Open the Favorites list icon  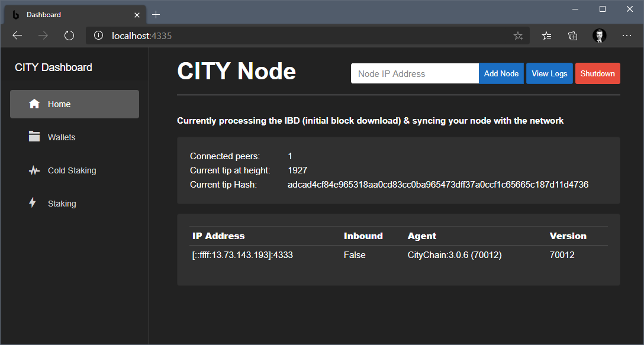click(x=546, y=36)
